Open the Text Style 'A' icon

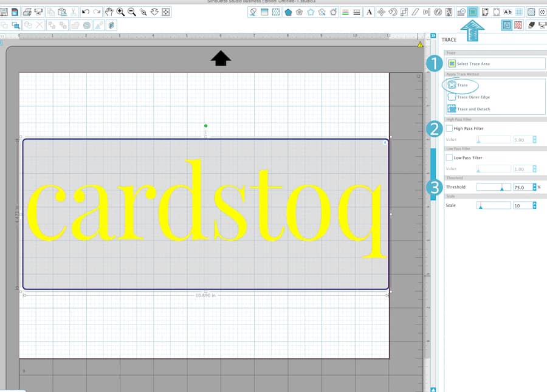click(369, 12)
